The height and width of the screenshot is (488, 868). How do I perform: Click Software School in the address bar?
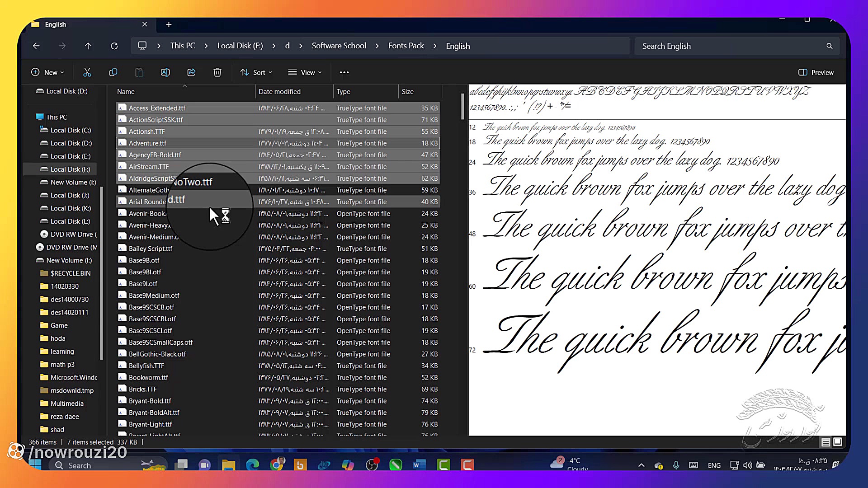pyautogui.click(x=339, y=46)
